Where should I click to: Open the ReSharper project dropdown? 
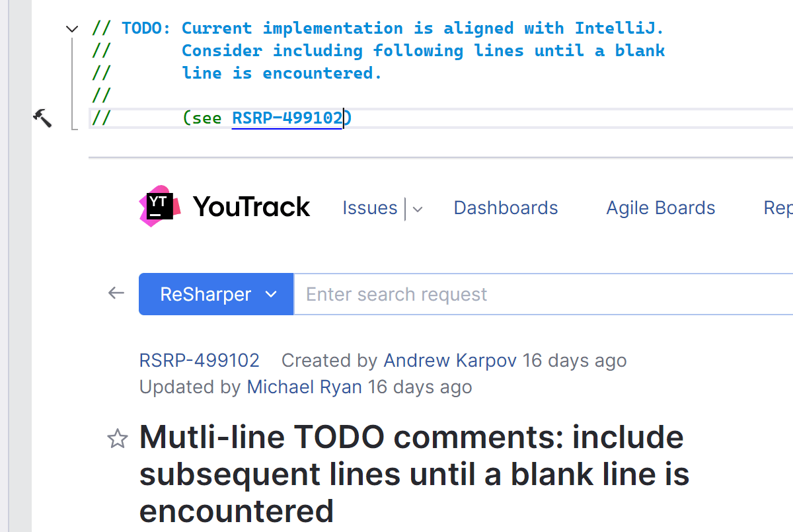coord(216,294)
